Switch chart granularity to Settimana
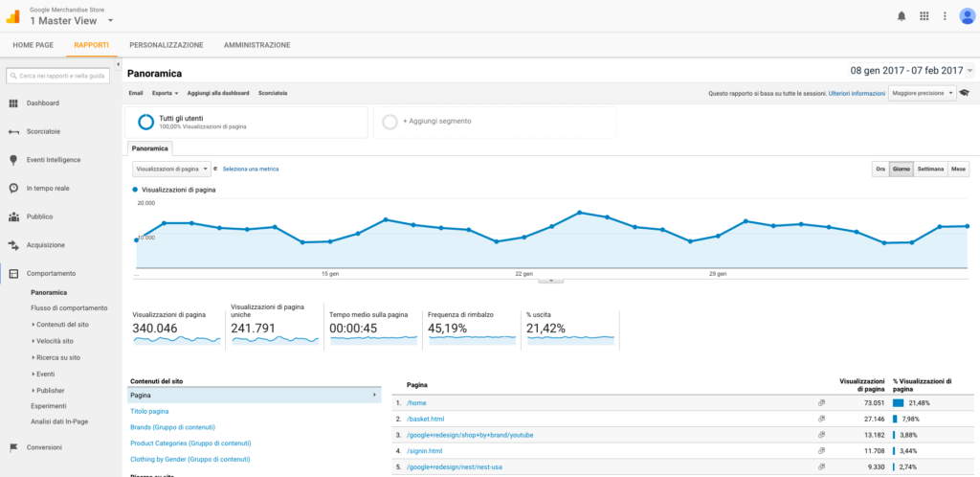 pyautogui.click(x=930, y=169)
